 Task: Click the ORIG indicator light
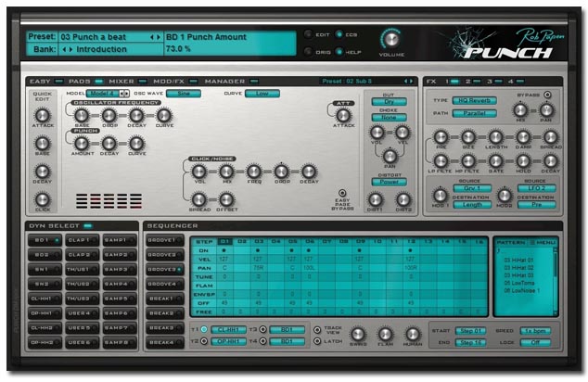pyautogui.click(x=308, y=52)
